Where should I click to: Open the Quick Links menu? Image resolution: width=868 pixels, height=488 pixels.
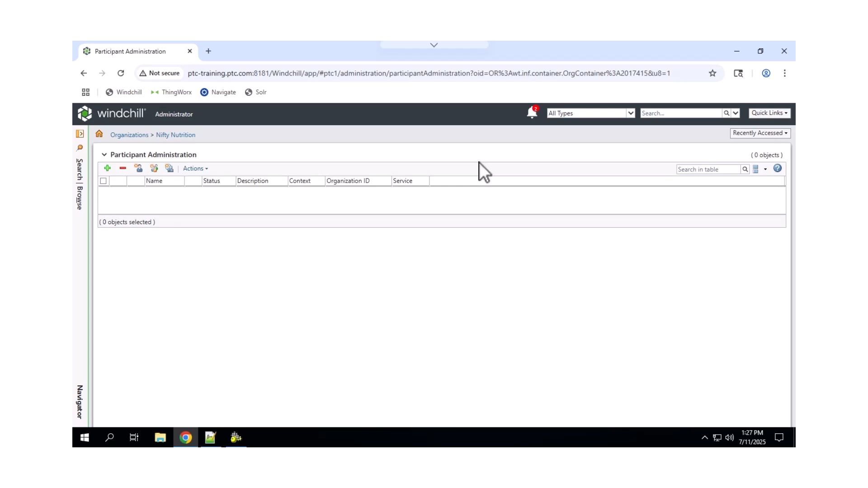coord(769,113)
